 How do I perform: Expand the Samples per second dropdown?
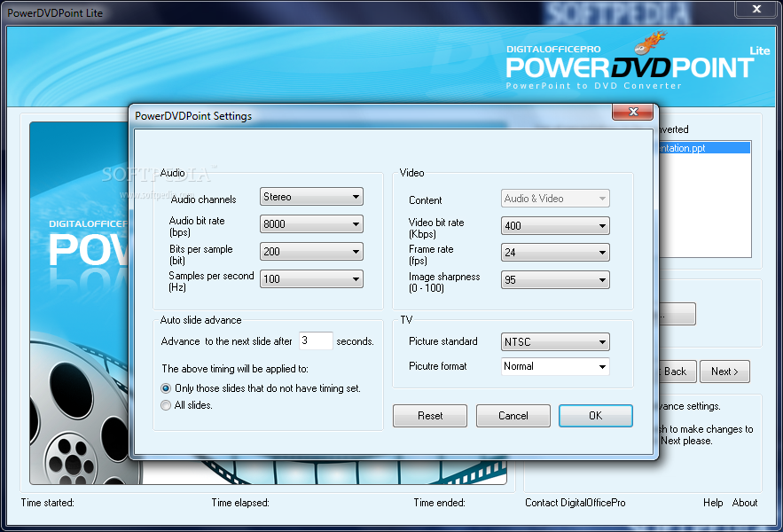point(311,278)
